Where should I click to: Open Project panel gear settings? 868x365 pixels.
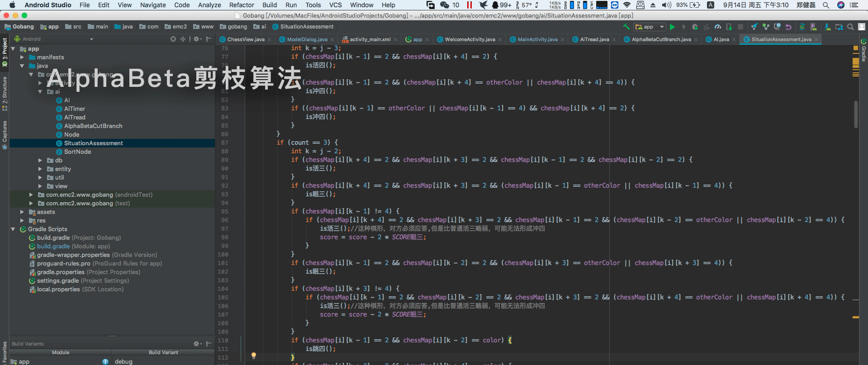[197, 39]
